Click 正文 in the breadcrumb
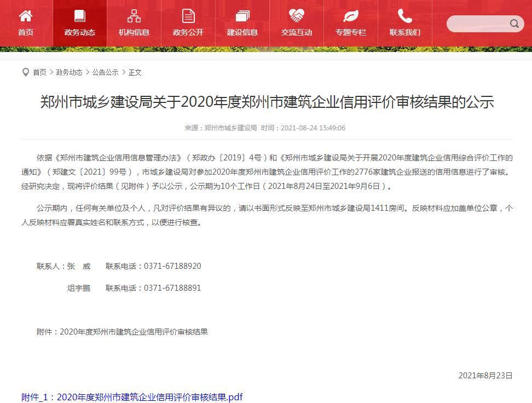The image size is (532, 403). (x=135, y=72)
